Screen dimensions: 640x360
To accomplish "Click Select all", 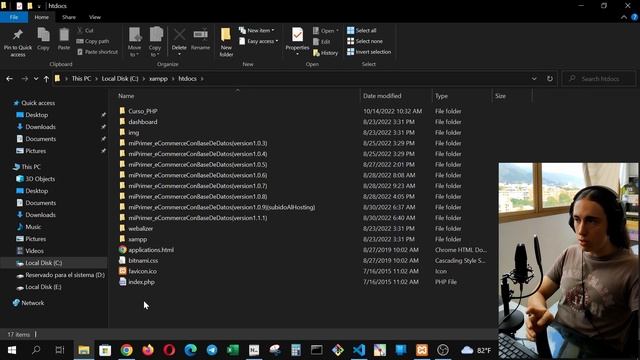I will 362,31.
